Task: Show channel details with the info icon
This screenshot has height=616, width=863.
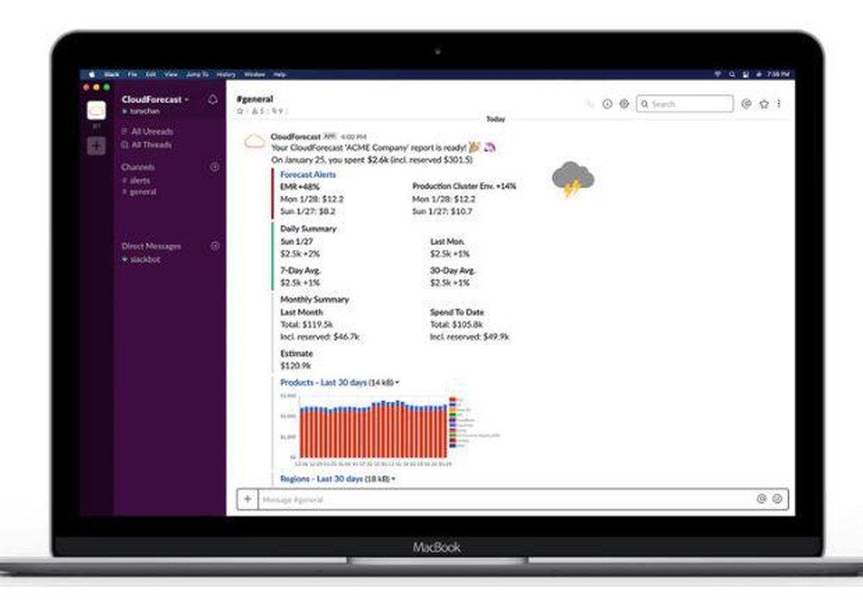Action: [x=607, y=104]
